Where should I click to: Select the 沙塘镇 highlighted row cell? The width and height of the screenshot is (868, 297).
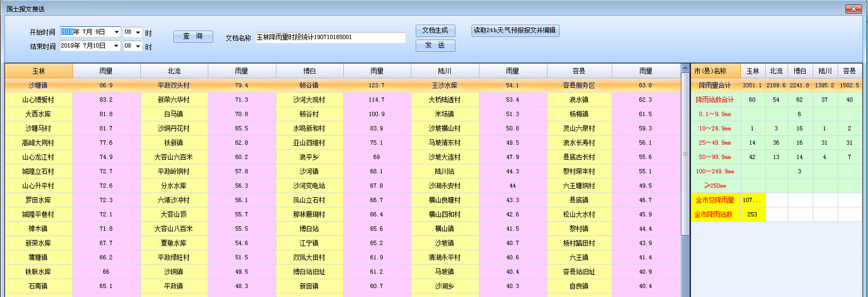pos(38,86)
